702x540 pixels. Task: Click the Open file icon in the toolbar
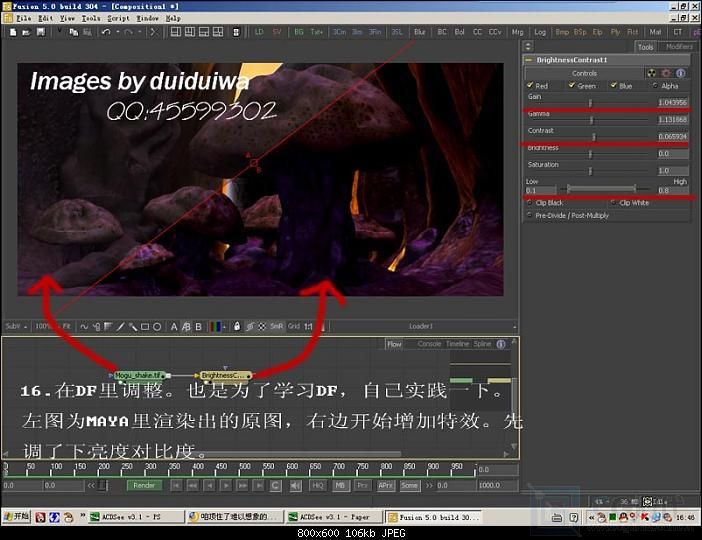click(x=26, y=32)
